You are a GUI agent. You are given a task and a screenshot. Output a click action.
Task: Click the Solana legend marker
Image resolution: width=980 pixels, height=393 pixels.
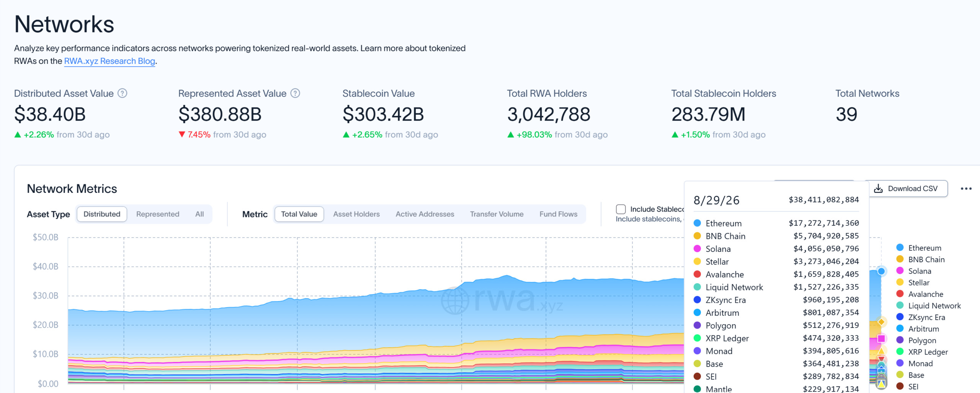pyautogui.click(x=900, y=271)
